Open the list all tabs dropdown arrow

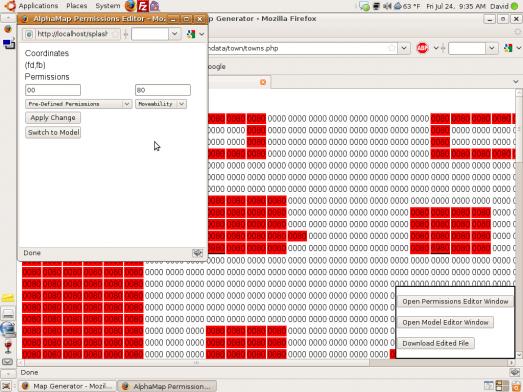pyautogui.click(x=516, y=82)
